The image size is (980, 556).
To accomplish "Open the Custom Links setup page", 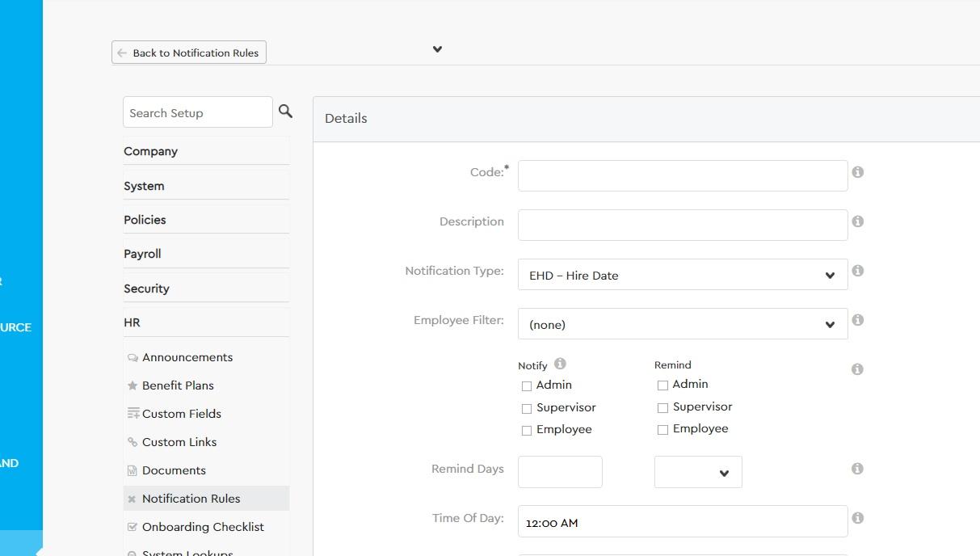I will [x=179, y=442].
